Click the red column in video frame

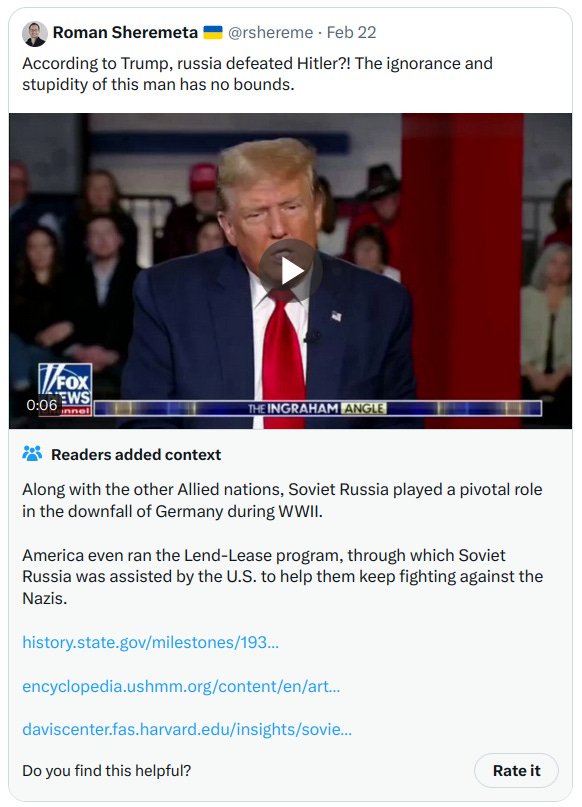pyautogui.click(x=461, y=257)
